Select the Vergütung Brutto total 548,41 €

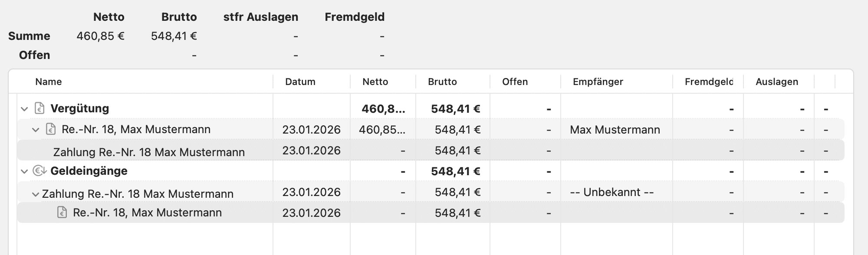(455, 109)
